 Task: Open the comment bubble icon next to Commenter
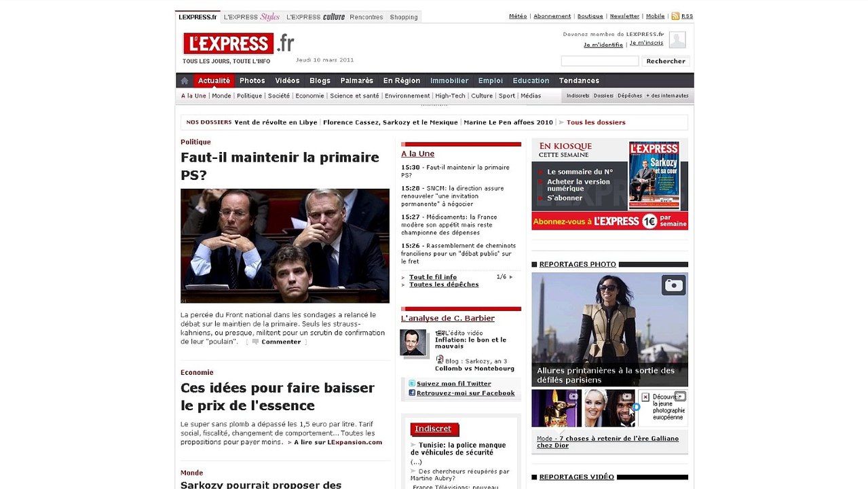pos(255,342)
